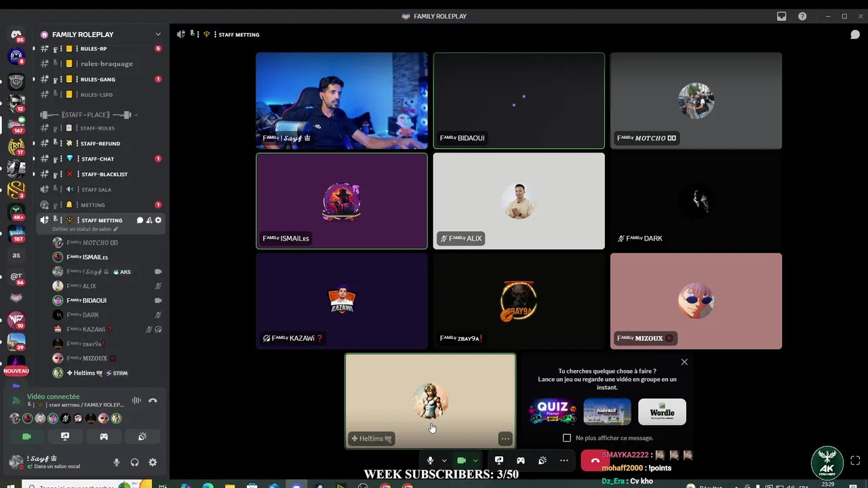
Task: Collapse the STAFF PLACE category
Action: (88, 115)
